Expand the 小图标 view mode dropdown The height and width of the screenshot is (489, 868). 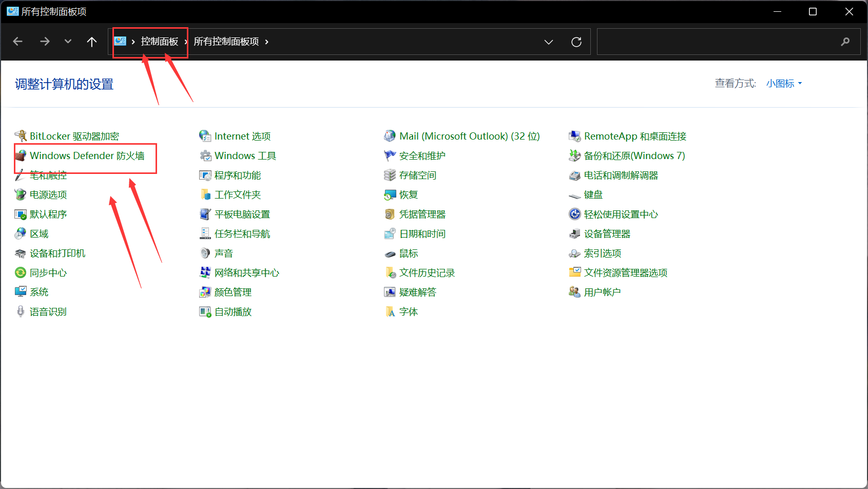(784, 84)
